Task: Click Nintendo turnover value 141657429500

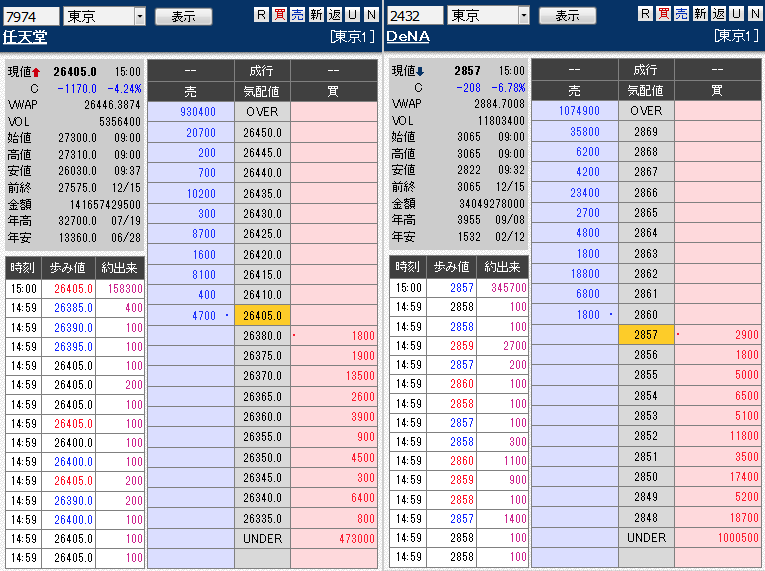Action: [x=105, y=204]
